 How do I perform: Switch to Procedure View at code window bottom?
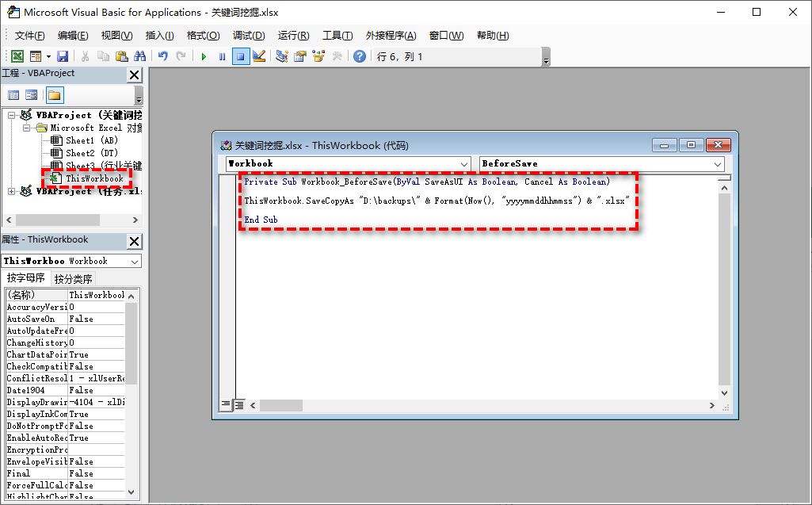(x=226, y=405)
